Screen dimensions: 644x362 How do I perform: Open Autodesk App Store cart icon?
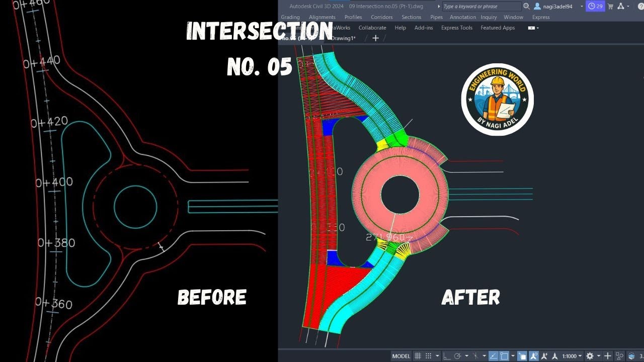click(x=611, y=7)
